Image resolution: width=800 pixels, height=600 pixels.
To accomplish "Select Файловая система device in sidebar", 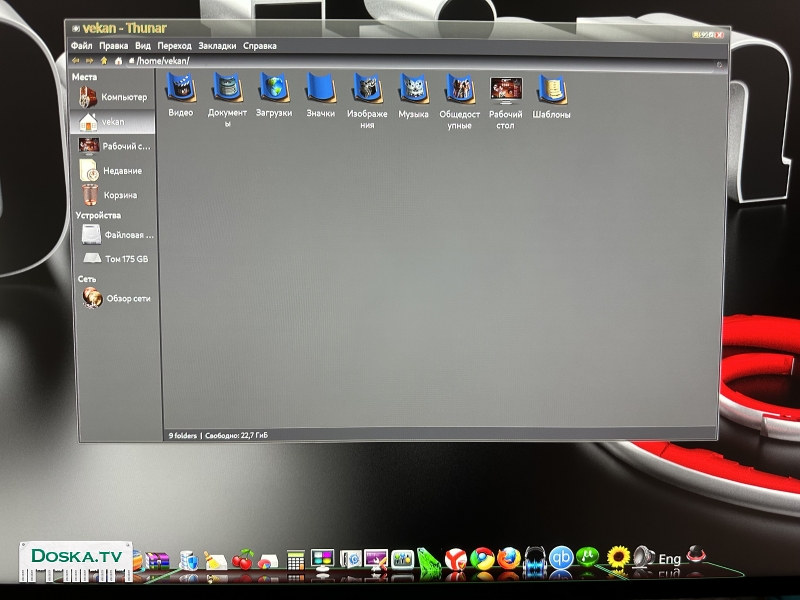I will pos(117,235).
